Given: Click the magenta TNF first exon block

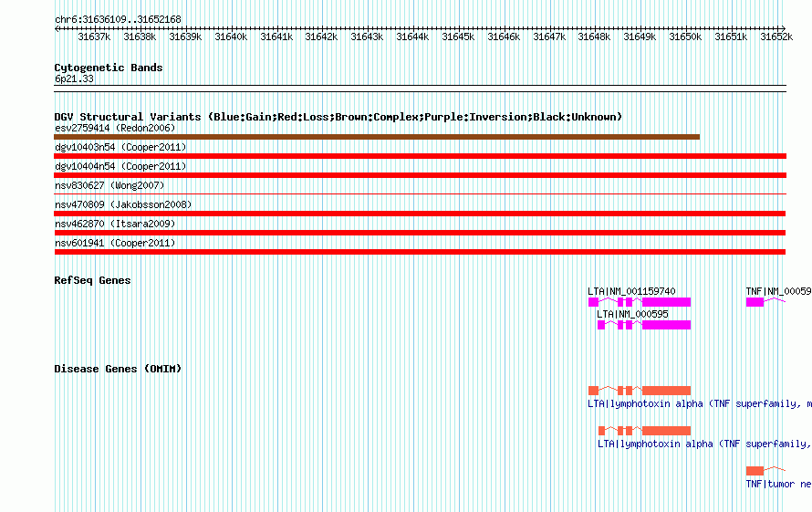Looking at the screenshot, I should point(755,302).
